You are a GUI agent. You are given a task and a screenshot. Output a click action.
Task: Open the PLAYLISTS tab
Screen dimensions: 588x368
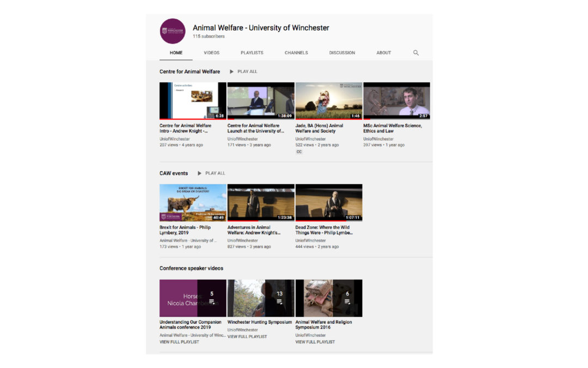pos(252,53)
